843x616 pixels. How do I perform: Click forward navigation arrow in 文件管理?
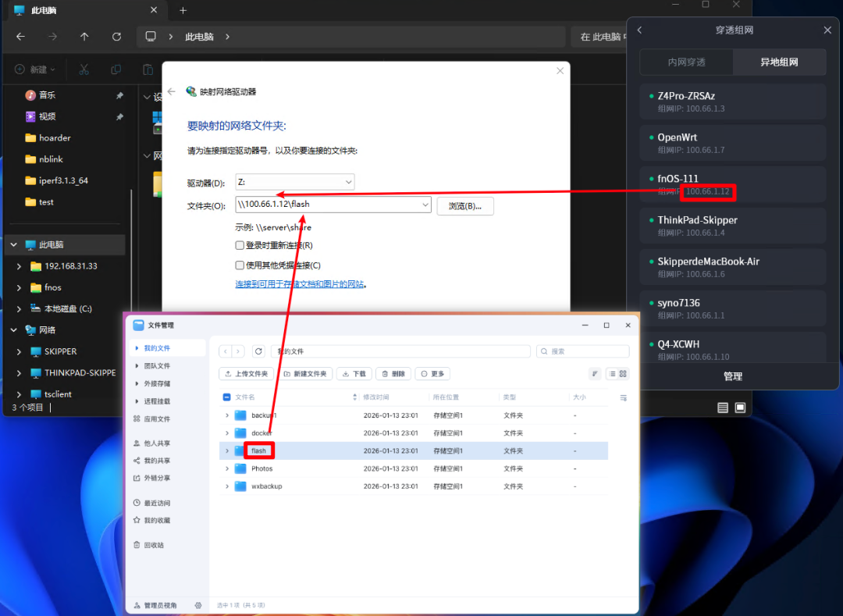[238, 351]
